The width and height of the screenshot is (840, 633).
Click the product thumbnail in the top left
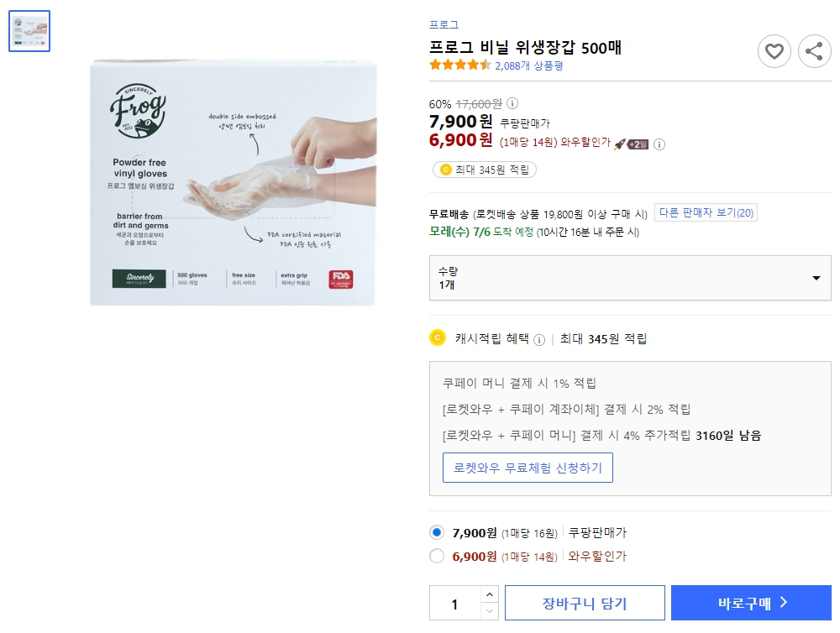tap(29, 30)
